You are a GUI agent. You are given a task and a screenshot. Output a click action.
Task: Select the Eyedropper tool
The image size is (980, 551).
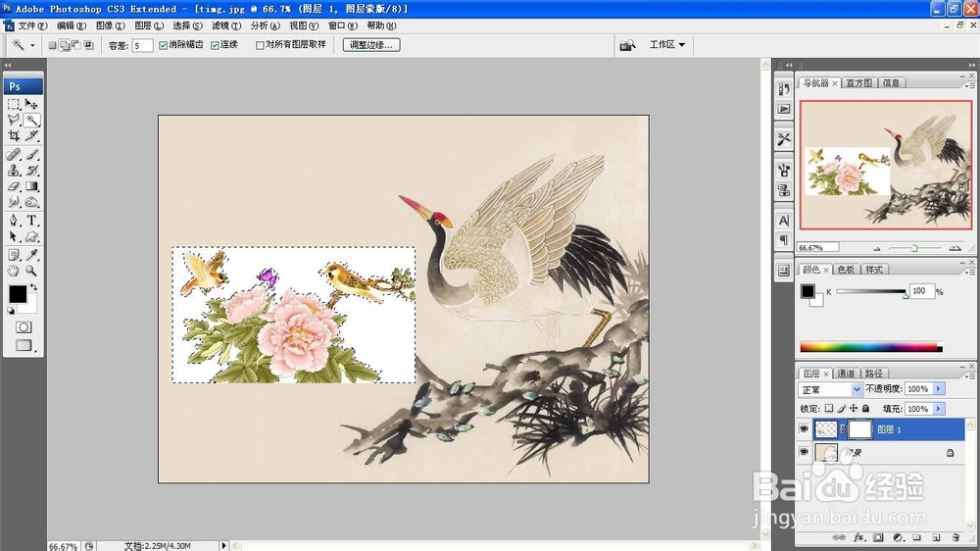tap(32, 255)
